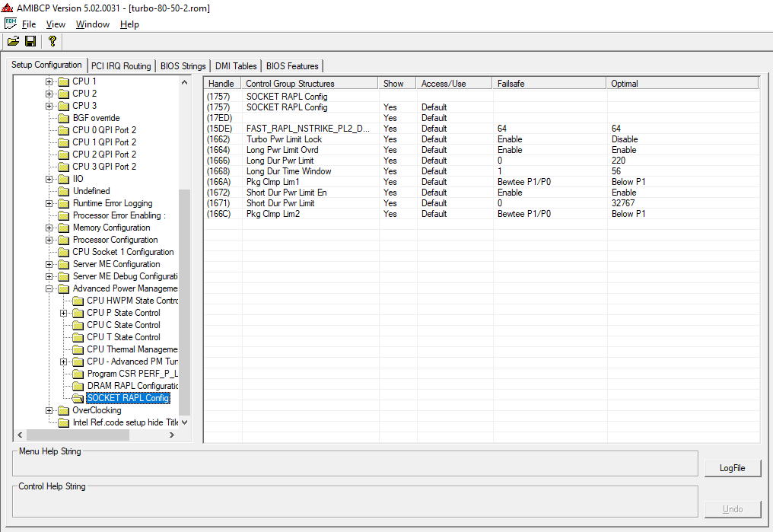Switch to the PCI IRQ Routing tab
Viewport: 773px width, 532px height.
pyautogui.click(x=121, y=66)
